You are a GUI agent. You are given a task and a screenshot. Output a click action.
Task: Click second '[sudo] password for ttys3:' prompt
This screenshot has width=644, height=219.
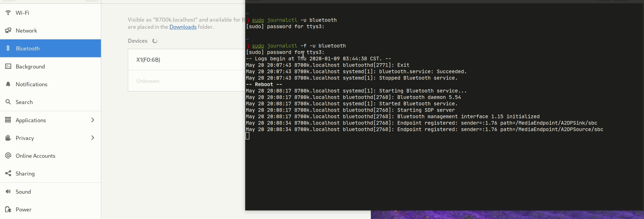point(285,52)
